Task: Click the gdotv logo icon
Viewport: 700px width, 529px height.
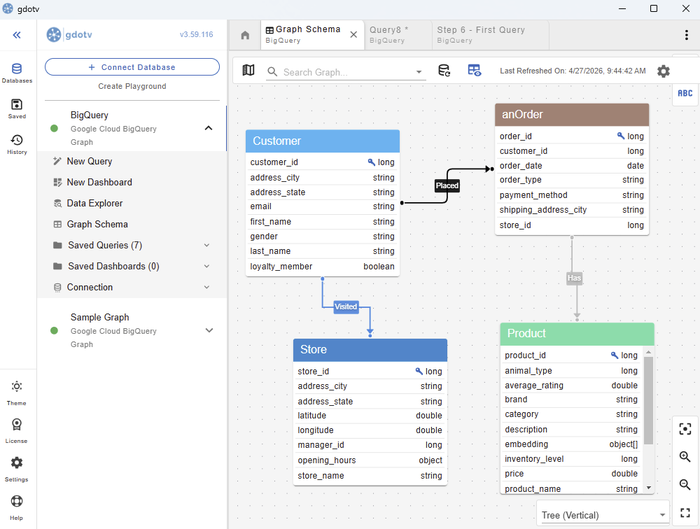Action: pos(54,34)
